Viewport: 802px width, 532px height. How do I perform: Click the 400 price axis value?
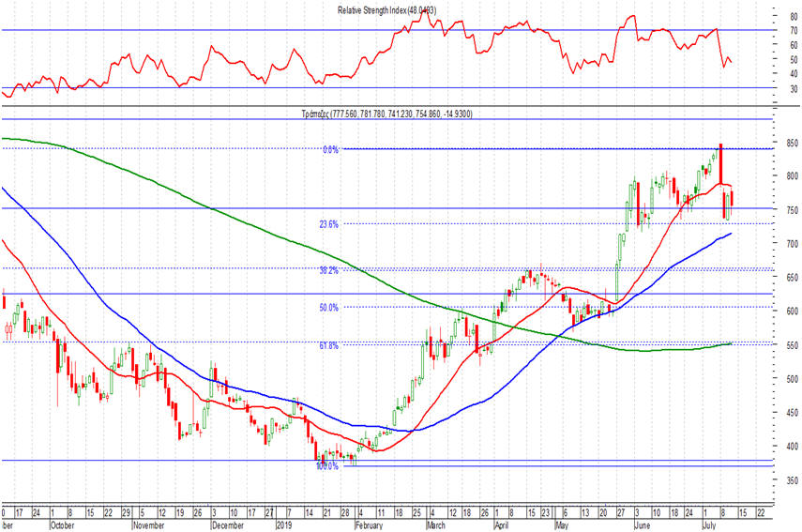pos(793,447)
